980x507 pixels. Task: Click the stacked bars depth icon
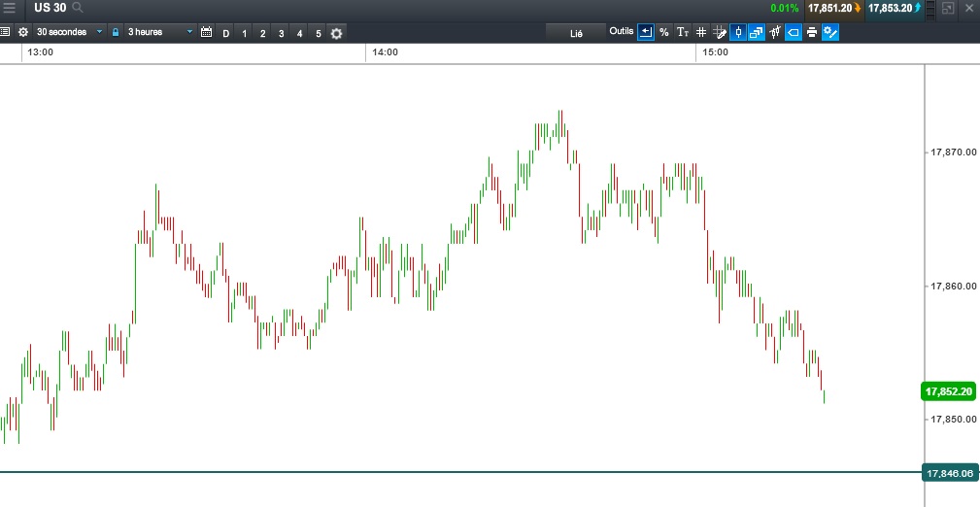930,9
